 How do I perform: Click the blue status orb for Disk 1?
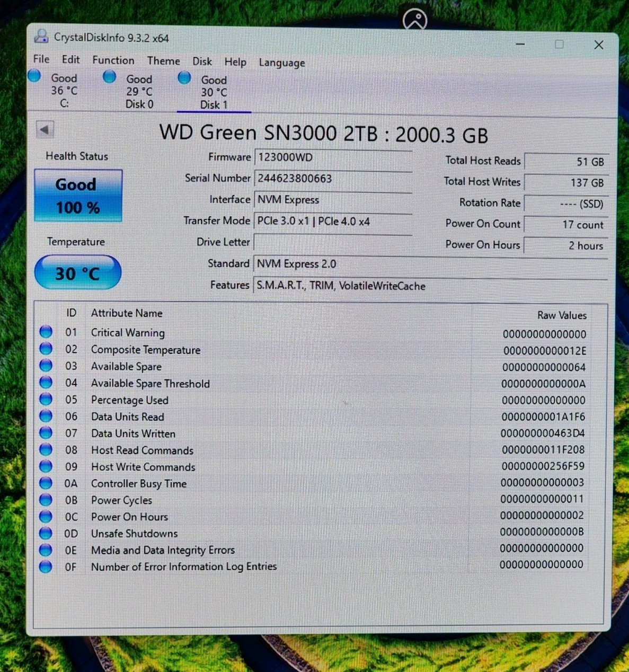tap(184, 78)
